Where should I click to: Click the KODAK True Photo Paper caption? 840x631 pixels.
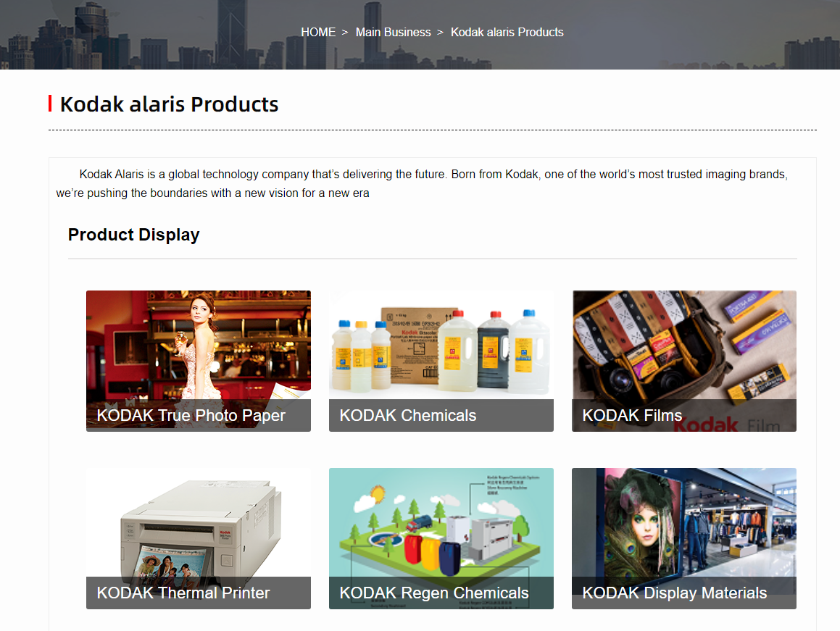tap(191, 416)
